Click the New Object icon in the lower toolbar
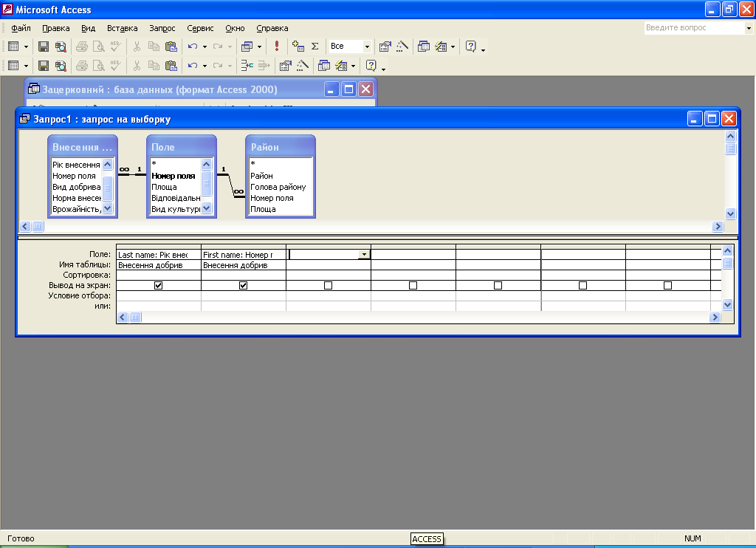 coord(341,66)
